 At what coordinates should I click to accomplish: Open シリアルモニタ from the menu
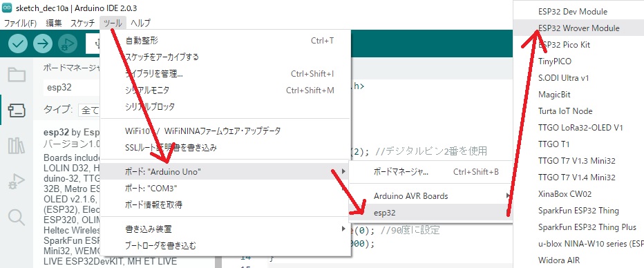coord(225,90)
